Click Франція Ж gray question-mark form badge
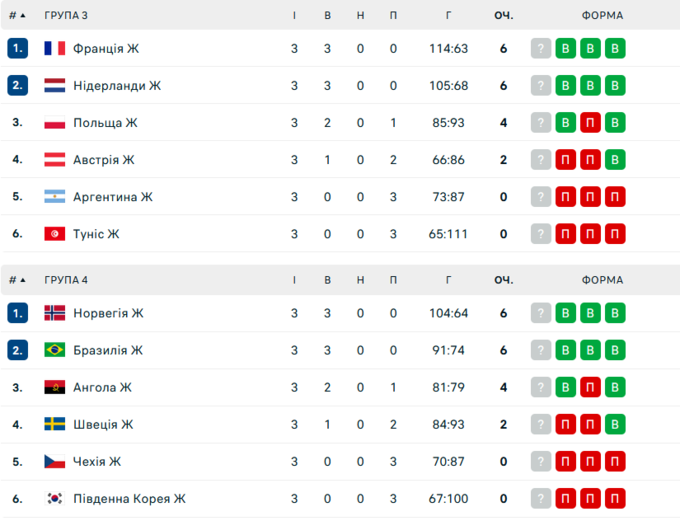 [541, 48]
